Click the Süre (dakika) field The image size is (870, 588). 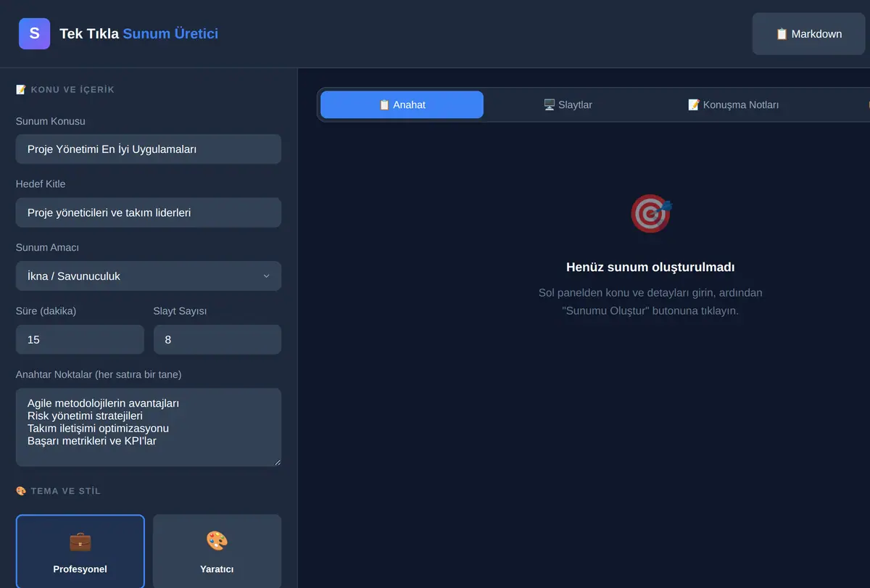[x=80, y=339]
